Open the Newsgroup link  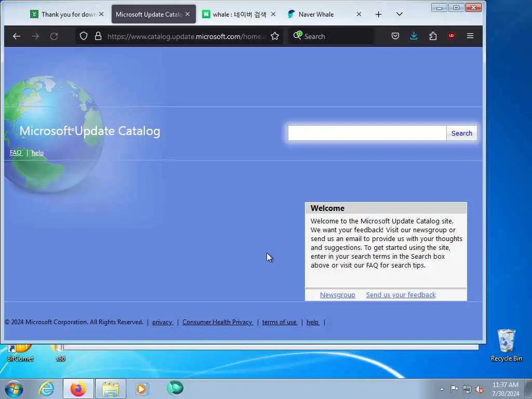[x=337, y=295]
